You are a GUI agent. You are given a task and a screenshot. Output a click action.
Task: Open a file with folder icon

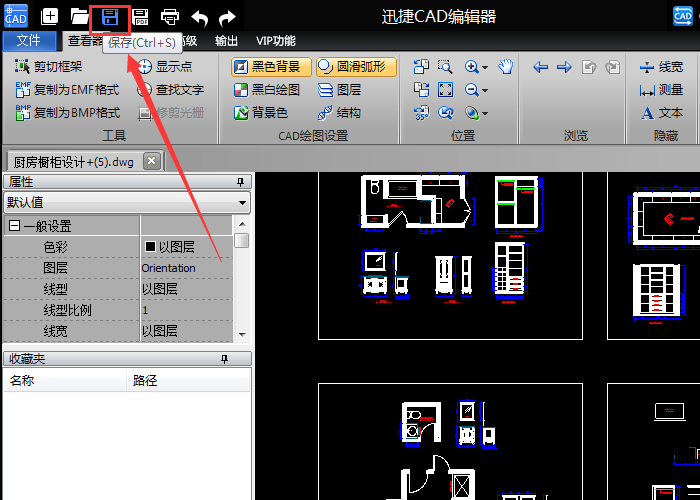coord(79,17)
